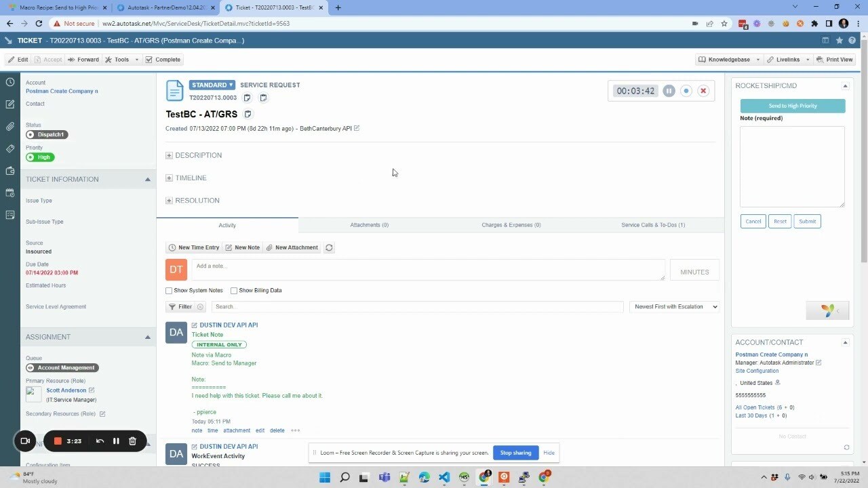The height and width of the screenshot is (488, 868).
Task: Expand the DESCRIPTION section
Action: (x=169, y=155)
